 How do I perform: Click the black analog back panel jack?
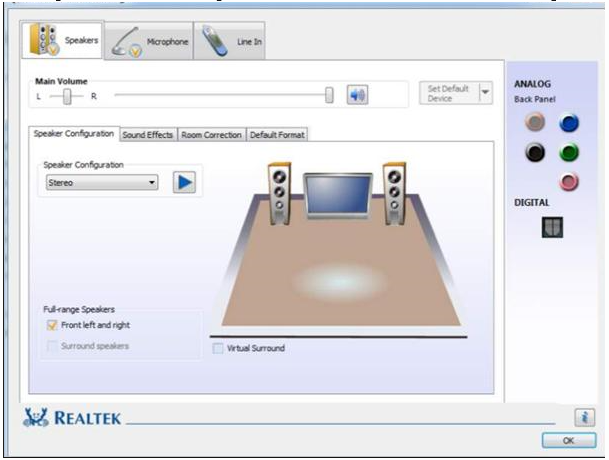(535, 152)
